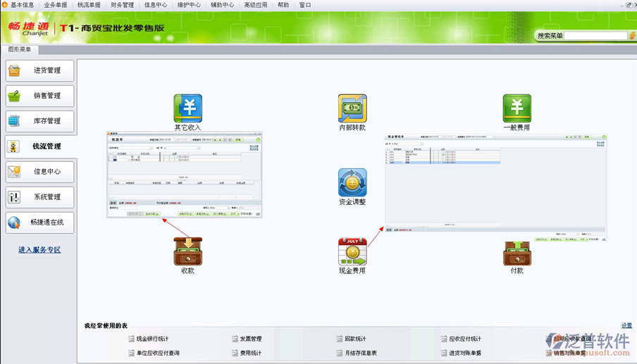The image size is (637, 364).
Task: Open 库存管理 inventory section
Action: click(39, 121)
